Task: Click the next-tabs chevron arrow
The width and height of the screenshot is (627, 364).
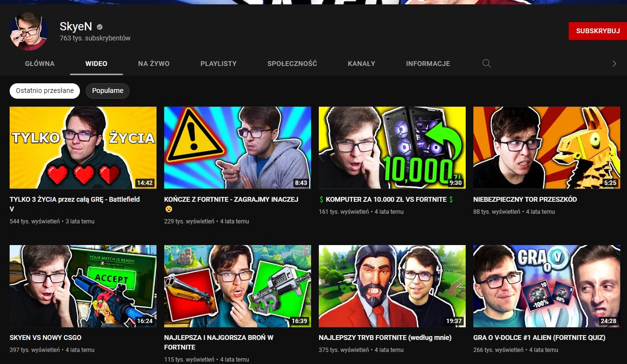Action: pos(614,64)
